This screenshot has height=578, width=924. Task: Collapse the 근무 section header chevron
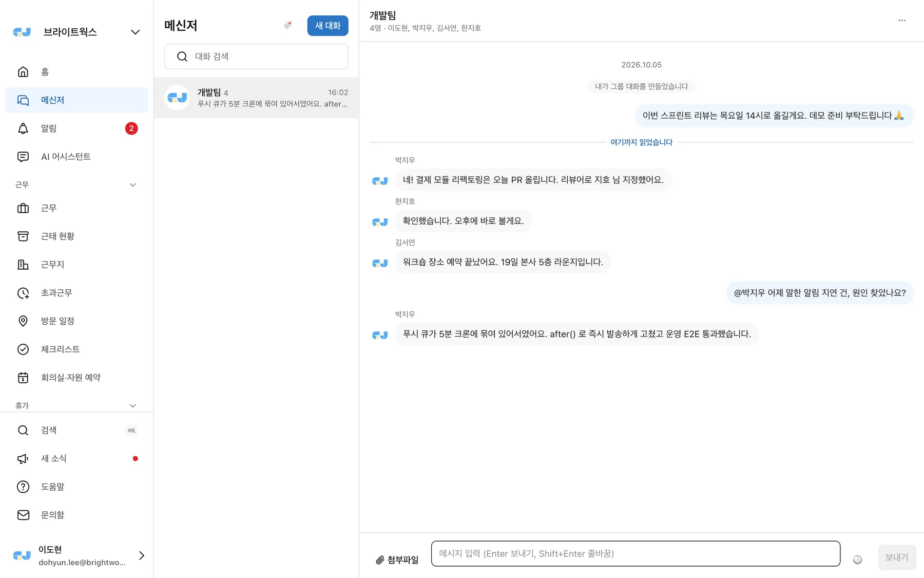click(x=132, y=185)
